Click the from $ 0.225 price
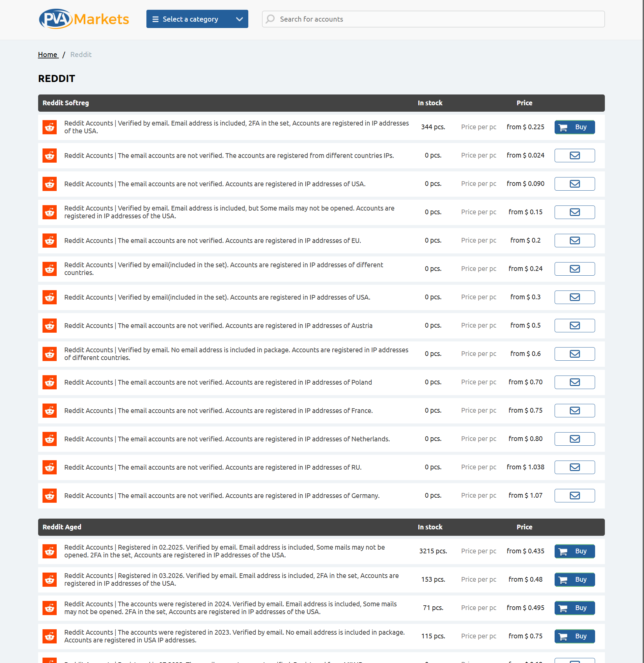Viewport: 644px width, 663px height. click(525, 127)
